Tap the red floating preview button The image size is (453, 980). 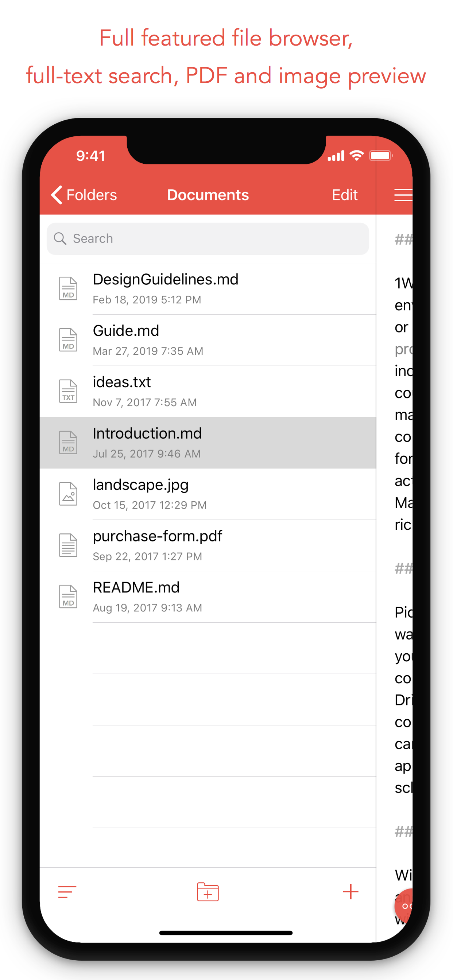404,906
